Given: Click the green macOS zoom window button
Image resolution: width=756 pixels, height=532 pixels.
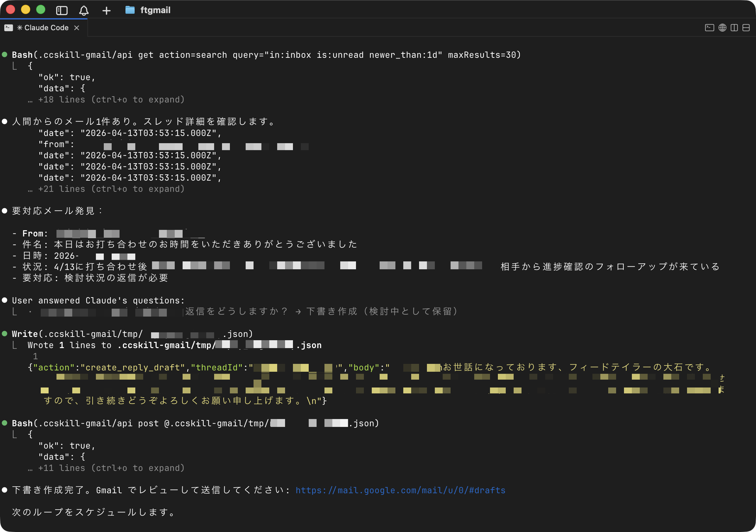Looking at the screenshot, I should pos(40,10).
